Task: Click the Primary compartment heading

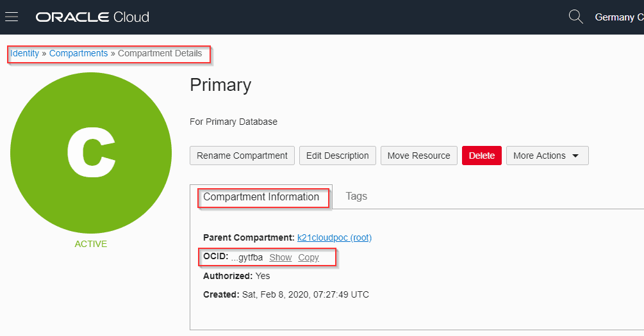Action: [x=220, y=85]
